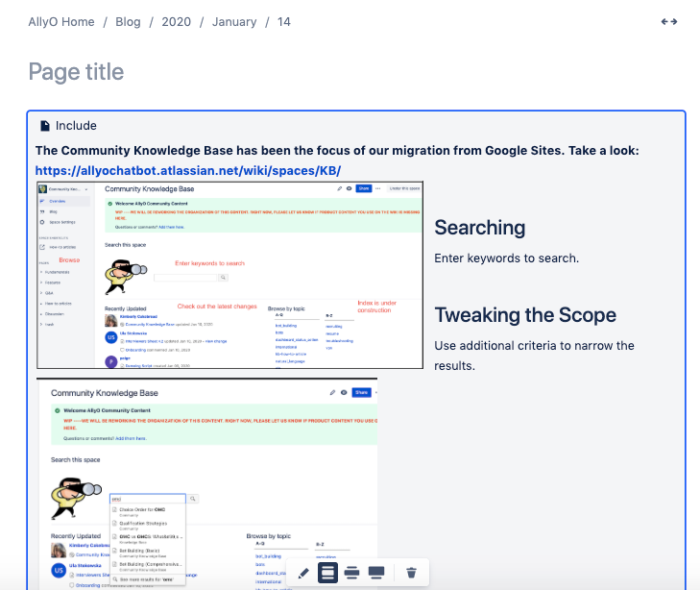Go to the 2020 breadcrumb
Screen dimensions: 700x590
click(x=176, y=22)
